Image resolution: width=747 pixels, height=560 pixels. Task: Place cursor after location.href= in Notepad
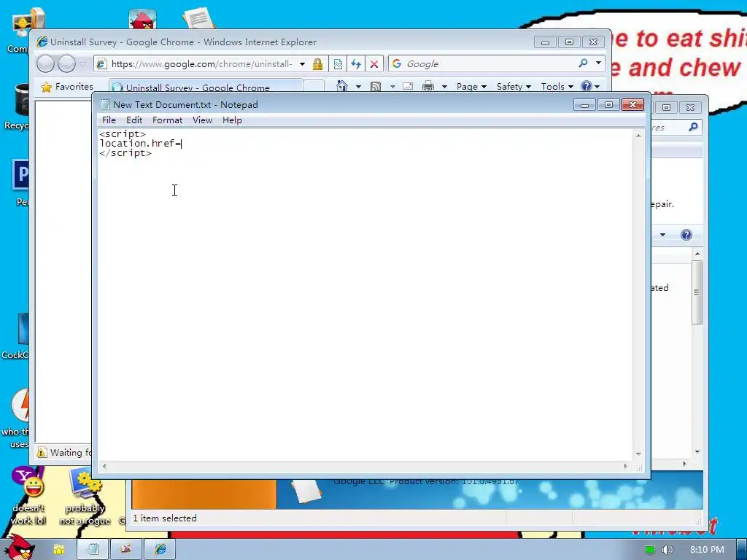pyautogui.click(x=182, y=144)
